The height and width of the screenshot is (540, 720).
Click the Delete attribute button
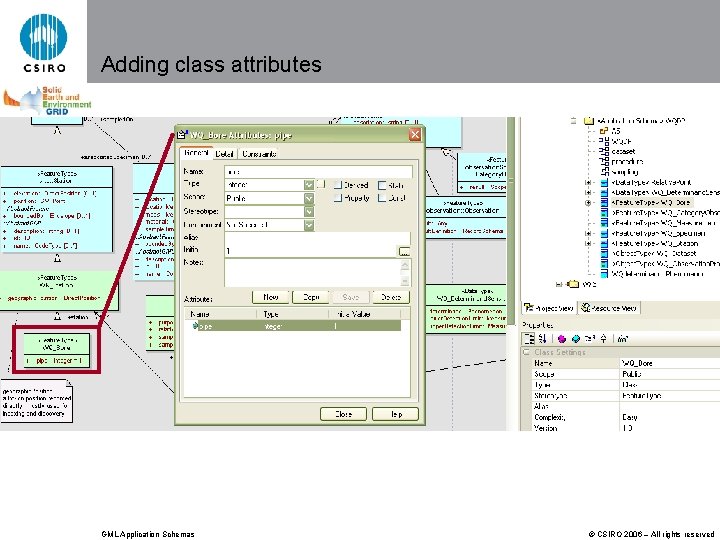tap(391, 297)
